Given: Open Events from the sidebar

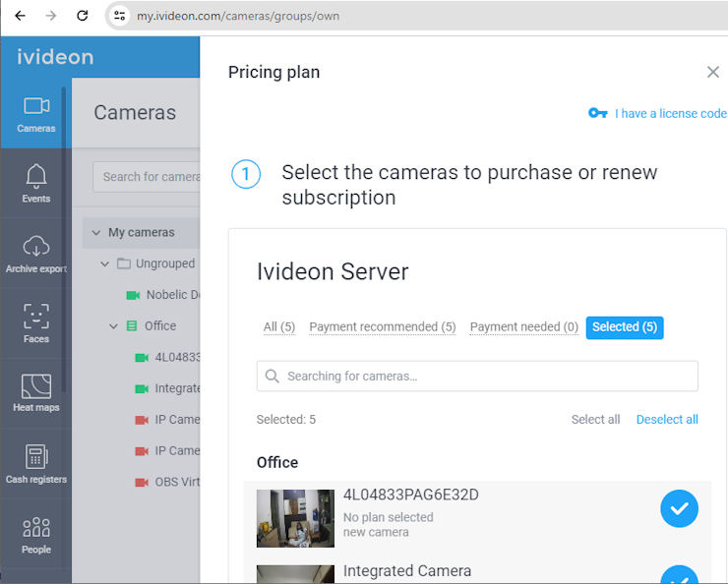Looking at the screenshot, I should tap(36, 184).
